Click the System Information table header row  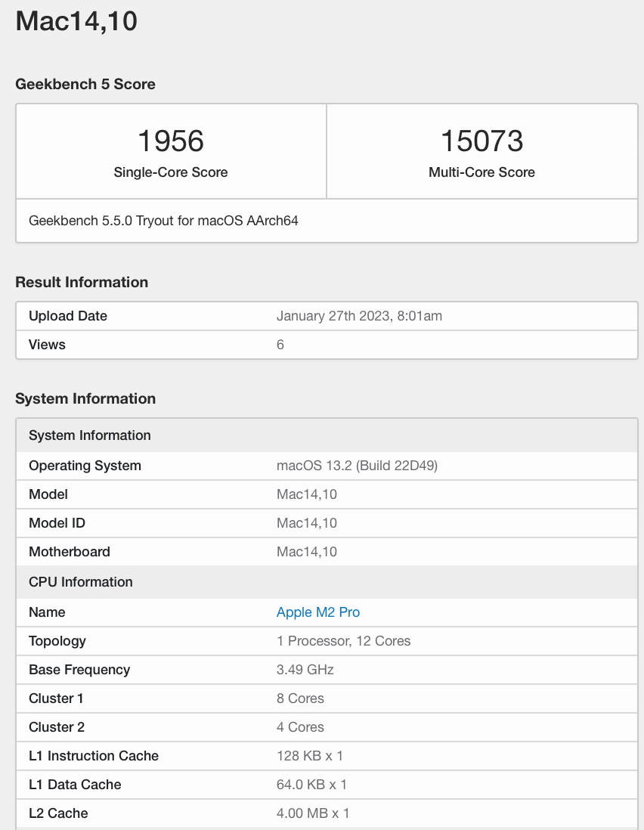[x=327, y=435]
